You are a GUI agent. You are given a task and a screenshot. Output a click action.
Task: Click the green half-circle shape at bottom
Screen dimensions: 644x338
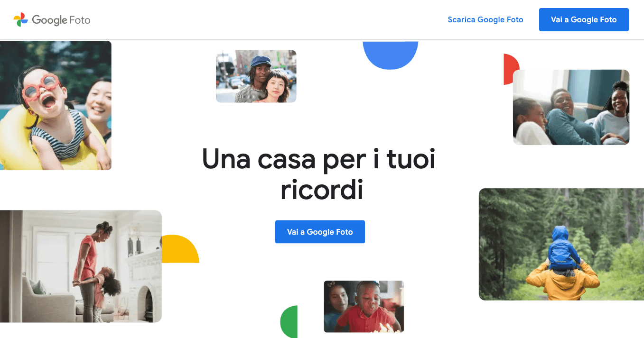click(x=289, y=322)
